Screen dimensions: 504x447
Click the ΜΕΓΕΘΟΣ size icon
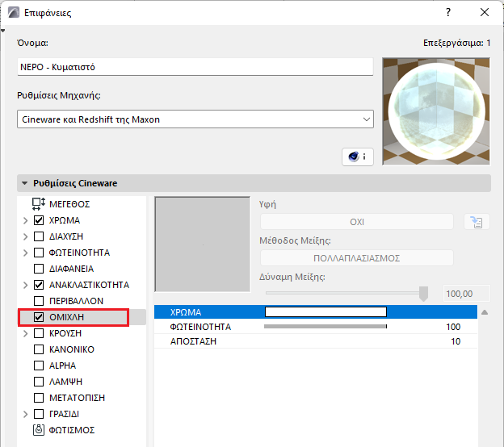point(39,204)
